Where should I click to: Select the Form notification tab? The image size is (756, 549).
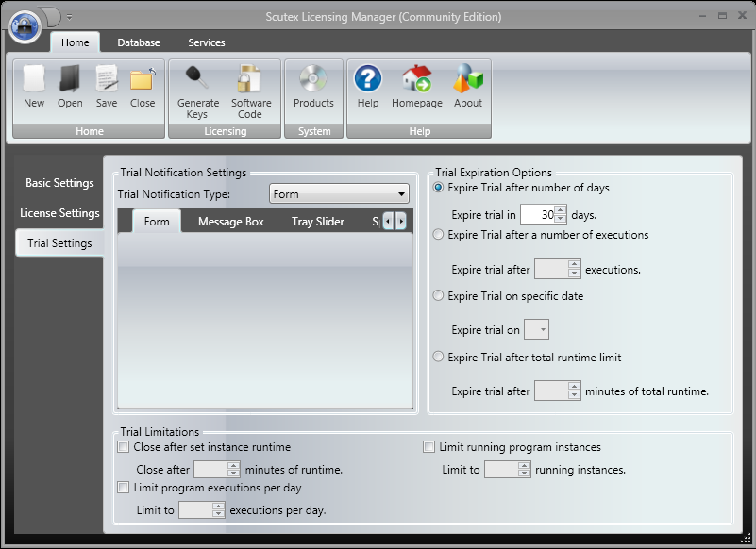tap(157, 222)
